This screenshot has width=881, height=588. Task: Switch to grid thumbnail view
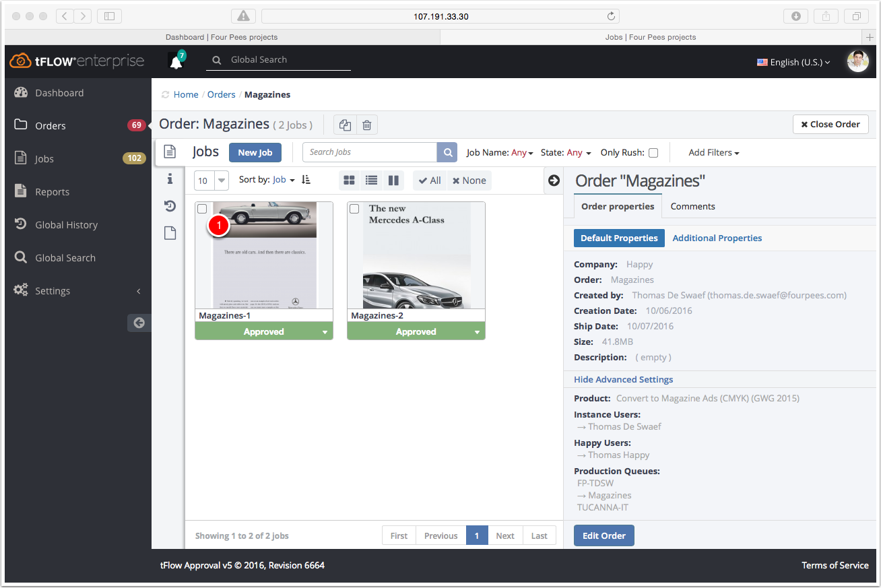(349, 181)
